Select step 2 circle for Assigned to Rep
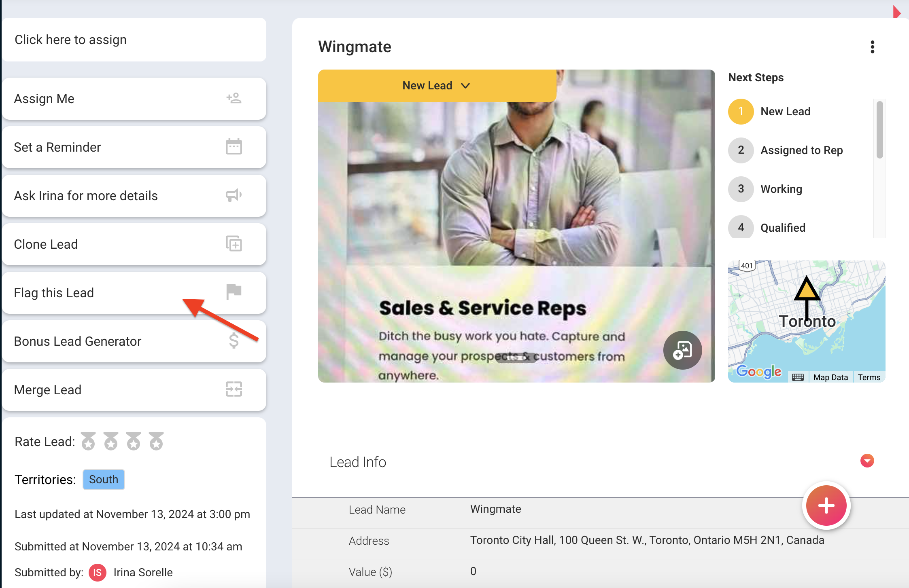The height and width of the screenshot is (588, 909). coord(741,150)
